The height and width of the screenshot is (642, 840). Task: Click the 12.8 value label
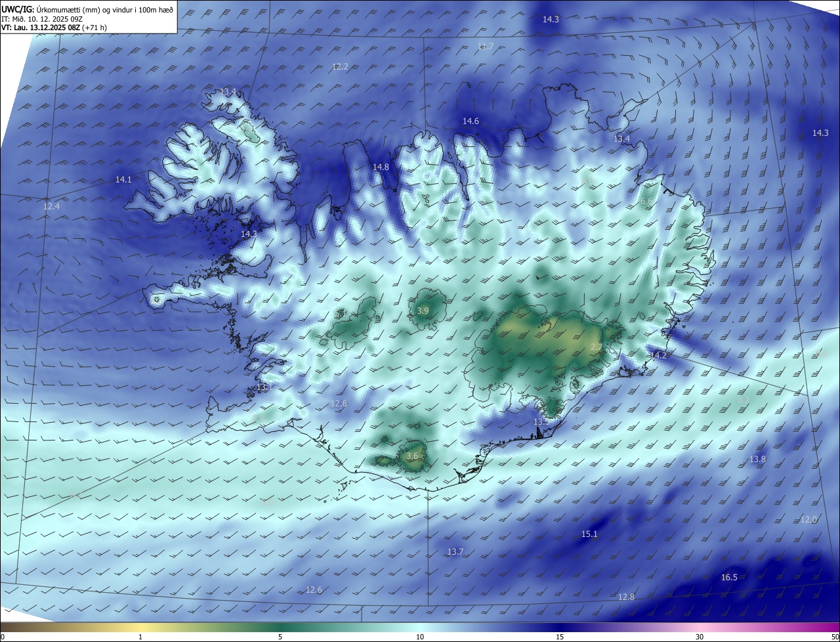coord(626,597)
